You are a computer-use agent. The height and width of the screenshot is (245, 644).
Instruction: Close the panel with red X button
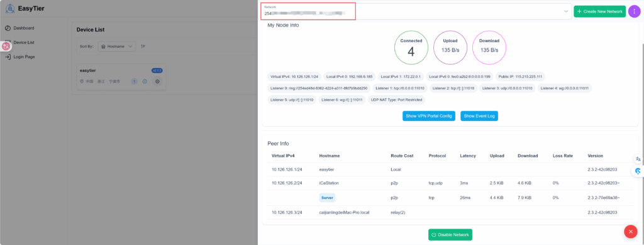click(x=630, y=231)
